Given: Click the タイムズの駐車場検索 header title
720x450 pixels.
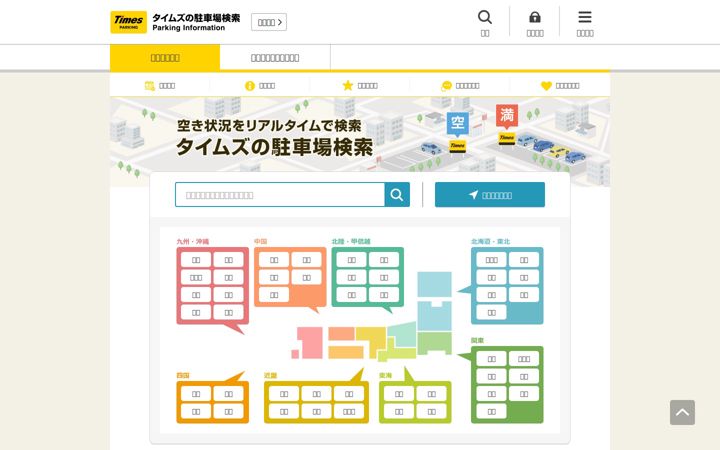Looking at the screenshot, I should [x=196, y=18].
